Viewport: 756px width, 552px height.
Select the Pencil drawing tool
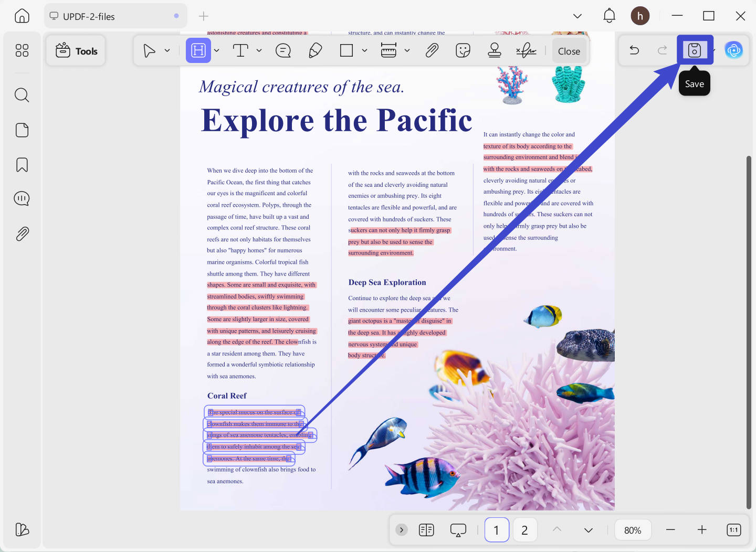(x=315, y=50)
